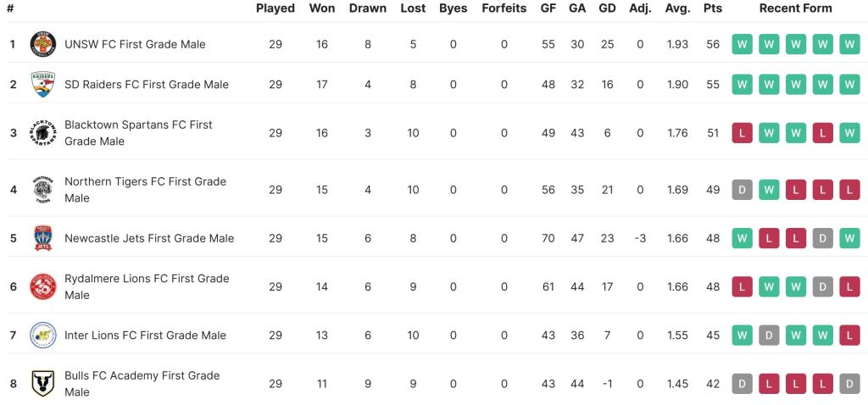Open UNSW FC First Grade Male team
Image resolution: width=868 pixels, height=405 pixels.
pyautogui.click(x=135, y=44)
